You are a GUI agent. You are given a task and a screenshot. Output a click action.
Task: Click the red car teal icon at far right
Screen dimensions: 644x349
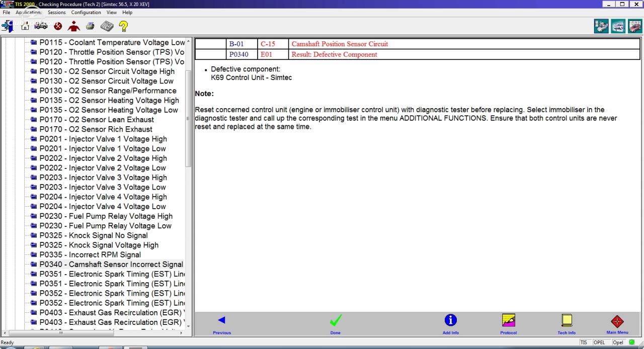pos(635,26)
